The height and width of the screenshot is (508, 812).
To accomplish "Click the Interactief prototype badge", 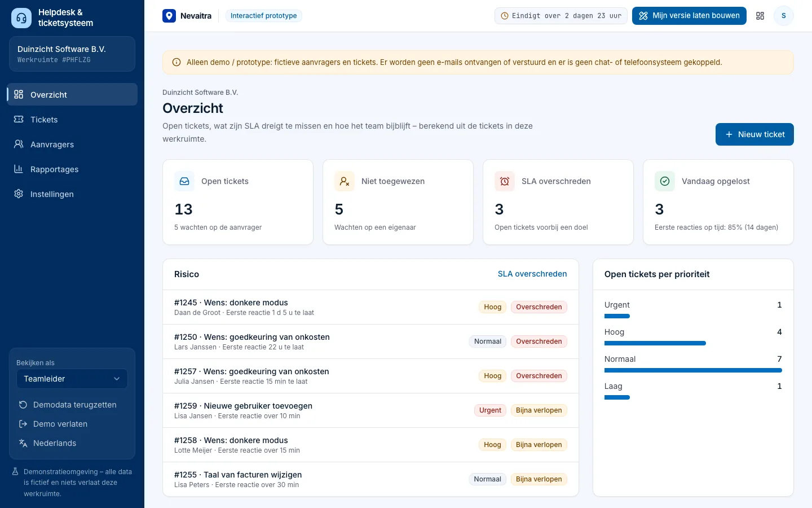I will (x=263, y=16).
